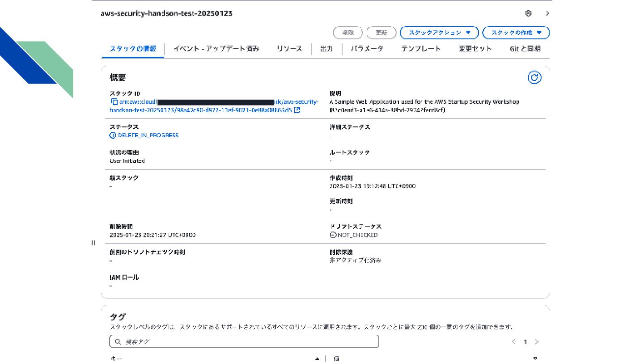Sort tags by 値 column
Viewport: 644px width, 362px height.
(x=535, y=358)
